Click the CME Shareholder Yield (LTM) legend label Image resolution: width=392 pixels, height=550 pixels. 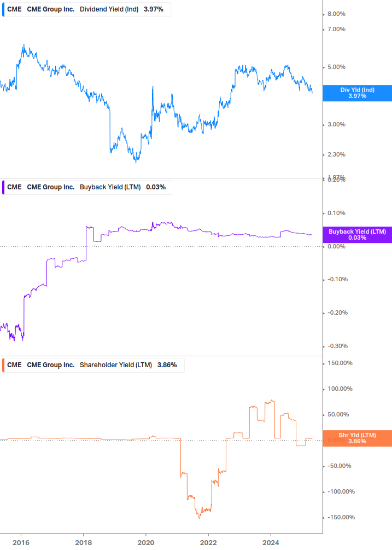pos(93,365)
